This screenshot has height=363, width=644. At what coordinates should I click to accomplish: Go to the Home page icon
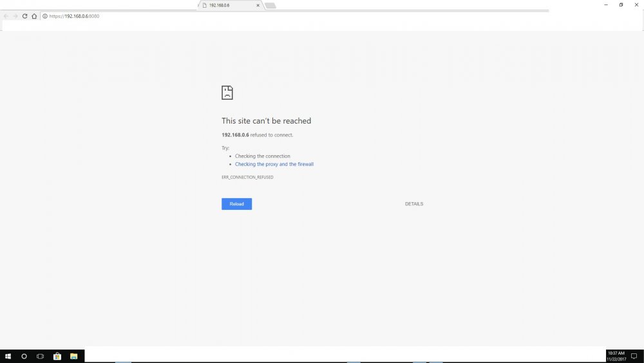coord(34,16)
